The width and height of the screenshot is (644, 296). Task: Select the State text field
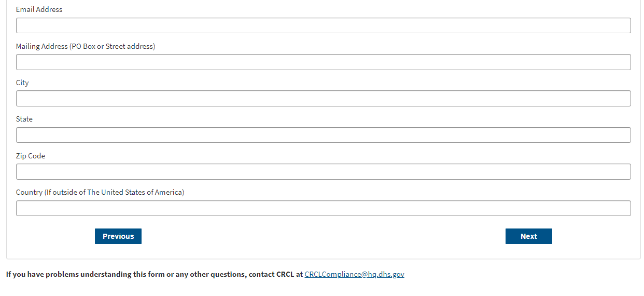pos(323,135)
